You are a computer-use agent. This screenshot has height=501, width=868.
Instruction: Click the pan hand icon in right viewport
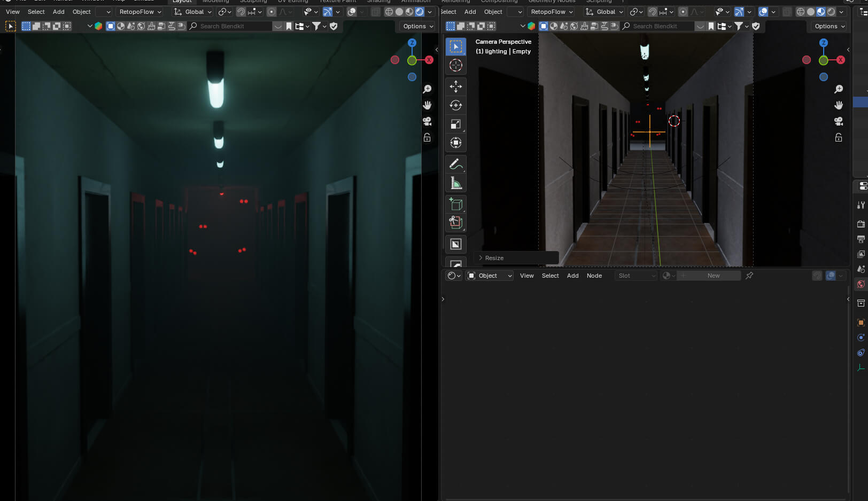(839, 105)
